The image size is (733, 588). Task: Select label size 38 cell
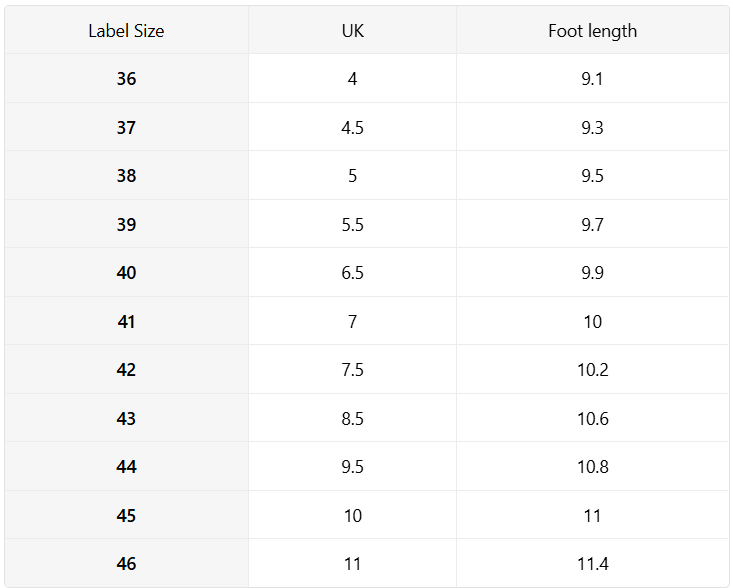[126, 176]
